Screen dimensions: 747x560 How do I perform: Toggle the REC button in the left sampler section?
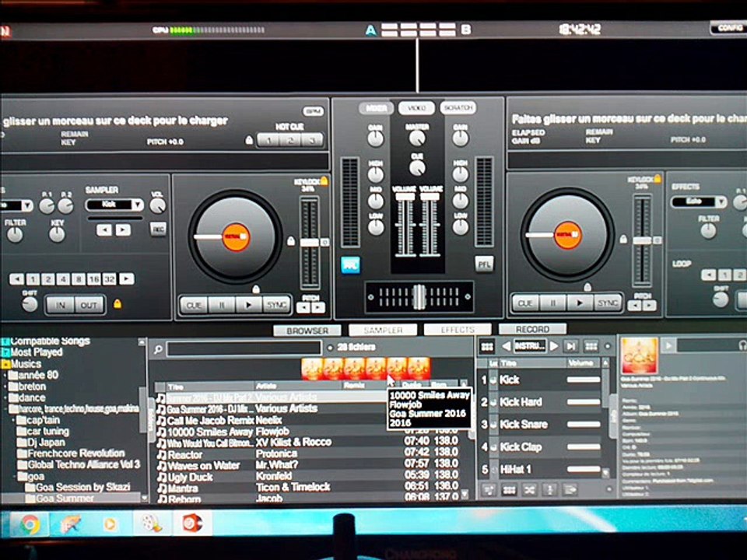(158, 229)
